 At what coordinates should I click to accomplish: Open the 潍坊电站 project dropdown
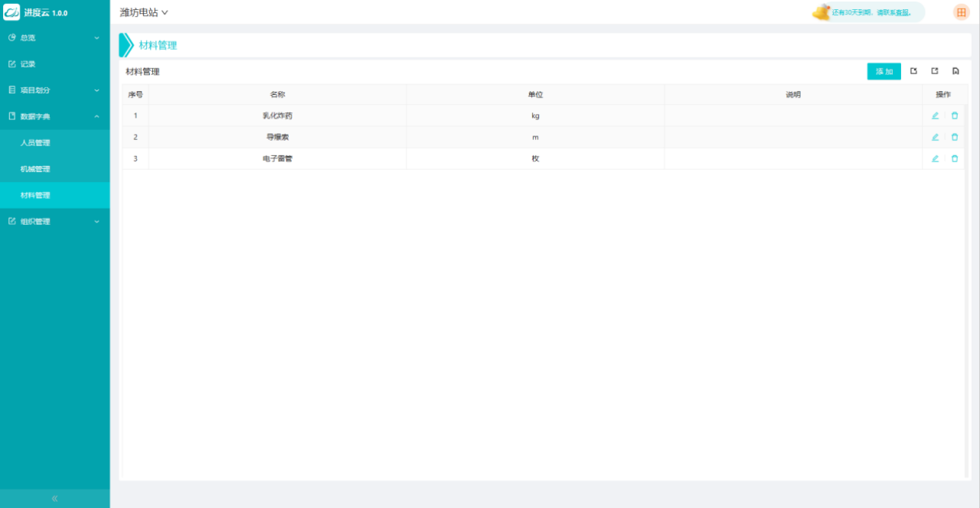[x=144, y=12]
